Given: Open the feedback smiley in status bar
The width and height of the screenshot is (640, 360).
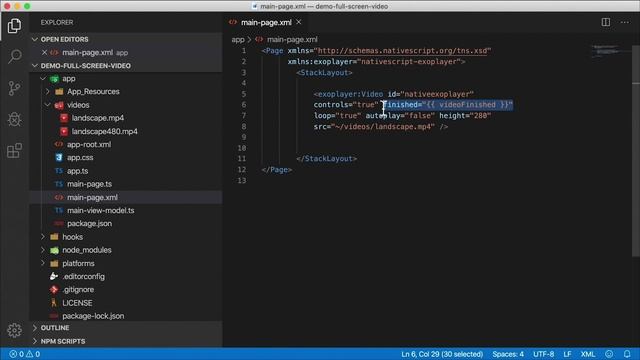Looking at the screenshot, I should click(x=609, y=354).
